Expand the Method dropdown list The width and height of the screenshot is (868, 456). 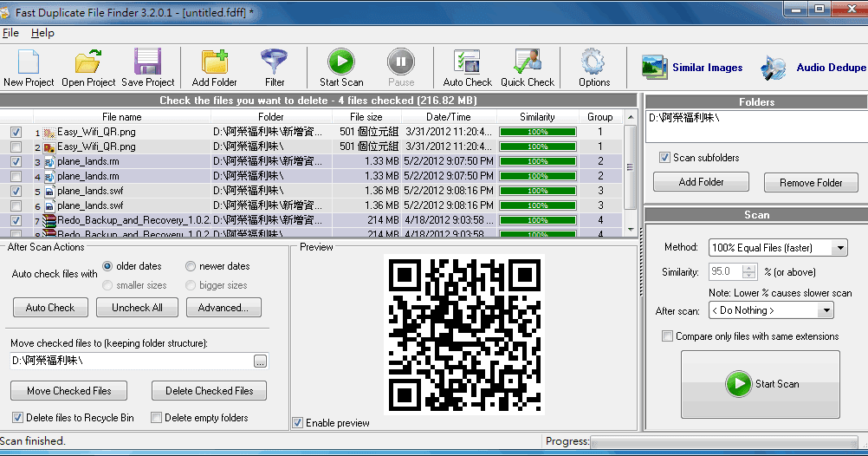[x=840, y=248]
